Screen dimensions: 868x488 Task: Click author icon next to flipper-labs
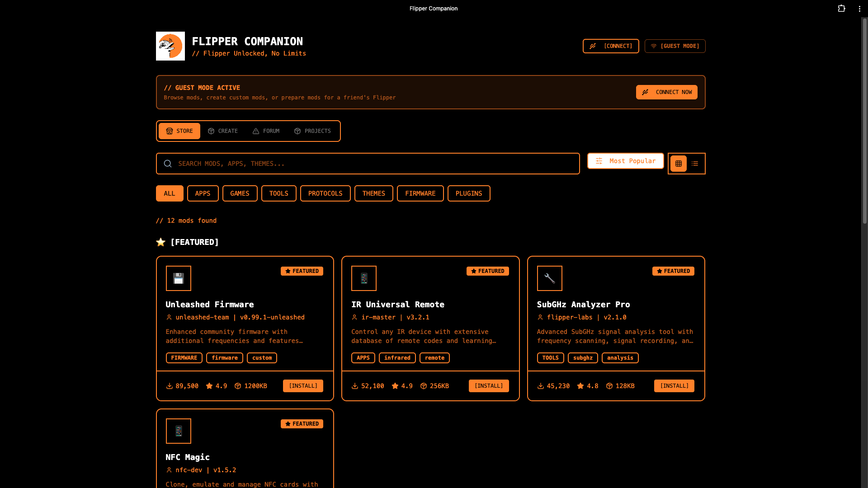tap(540, 318)
